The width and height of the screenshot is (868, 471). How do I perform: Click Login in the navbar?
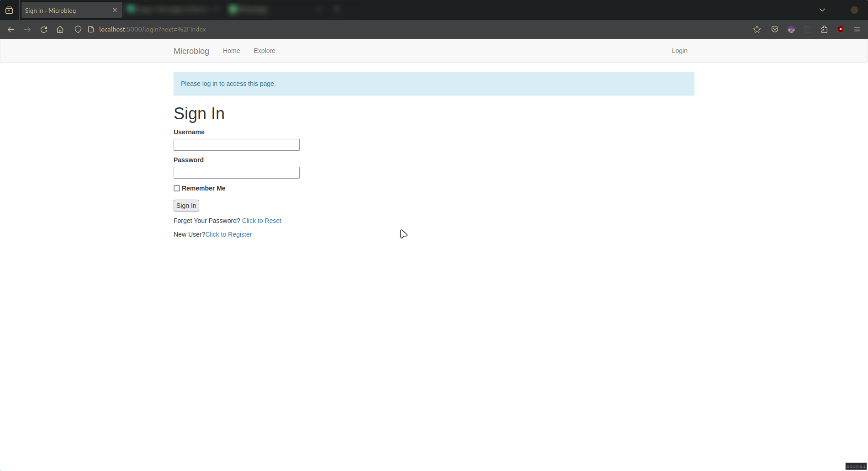[x=680, y=51]
